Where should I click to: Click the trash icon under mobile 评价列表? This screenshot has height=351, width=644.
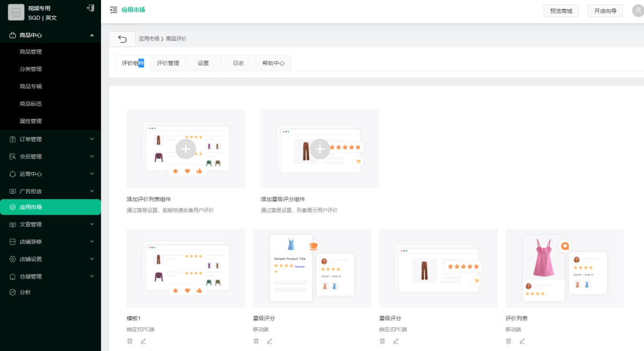pos(509,341)
